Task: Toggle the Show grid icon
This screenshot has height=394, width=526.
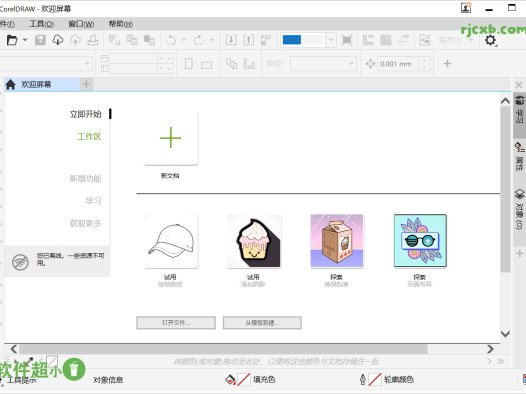Action: click(x=386, y=40)
